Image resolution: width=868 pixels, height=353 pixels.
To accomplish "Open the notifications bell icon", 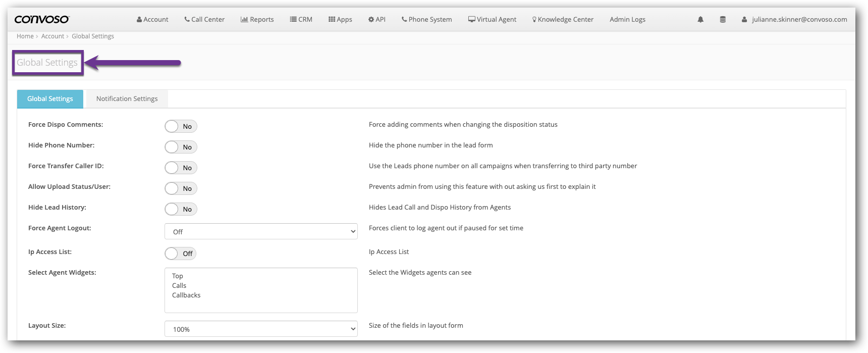I will tap(700, 19).
